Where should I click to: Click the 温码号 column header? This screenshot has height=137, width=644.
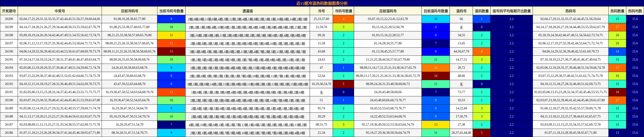click(461, 11)
